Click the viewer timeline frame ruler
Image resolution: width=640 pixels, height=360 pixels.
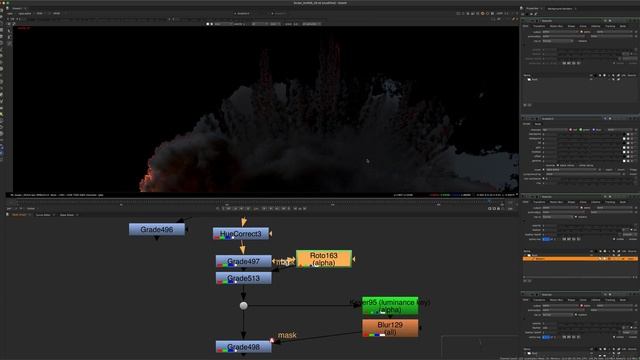[x=261, y=204]
